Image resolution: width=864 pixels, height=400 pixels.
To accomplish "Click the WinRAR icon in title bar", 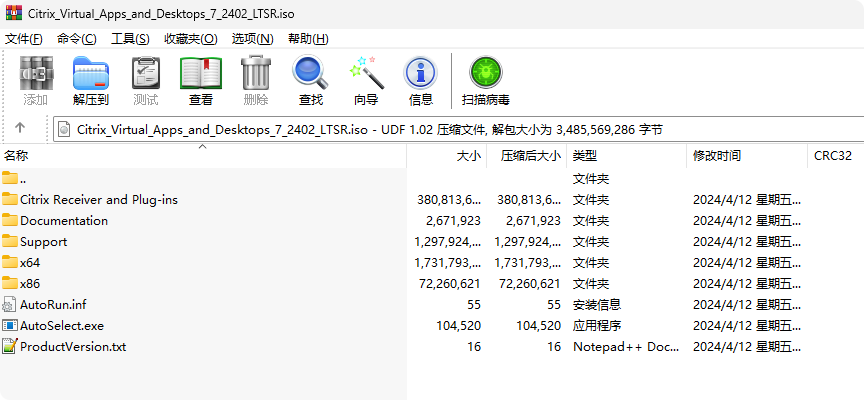I will click(14, 13).
